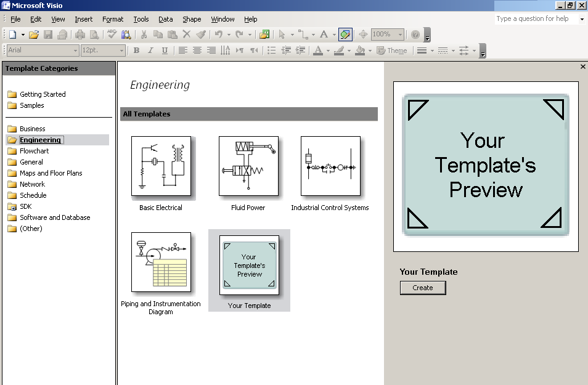This screenshot has width=588, height=385.
Task: Open the Data menu
Action: 165,19
